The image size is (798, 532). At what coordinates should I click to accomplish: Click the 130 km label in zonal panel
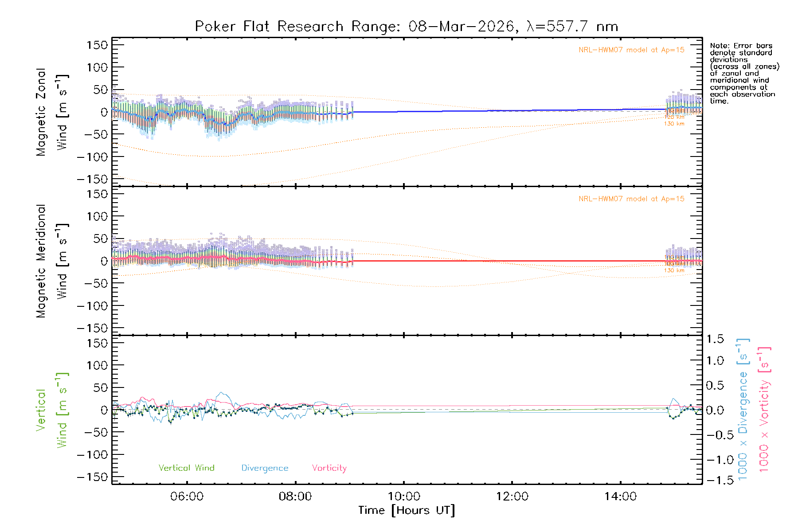click(x=674, y=124)
